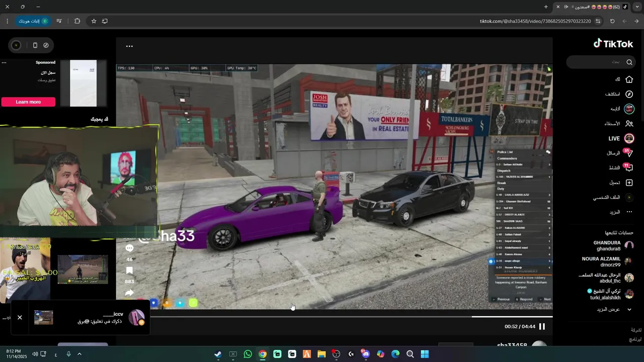Open the turki_alalshikh followed account
This screenshot has width=644, height=362.
[x=610, y=294]
